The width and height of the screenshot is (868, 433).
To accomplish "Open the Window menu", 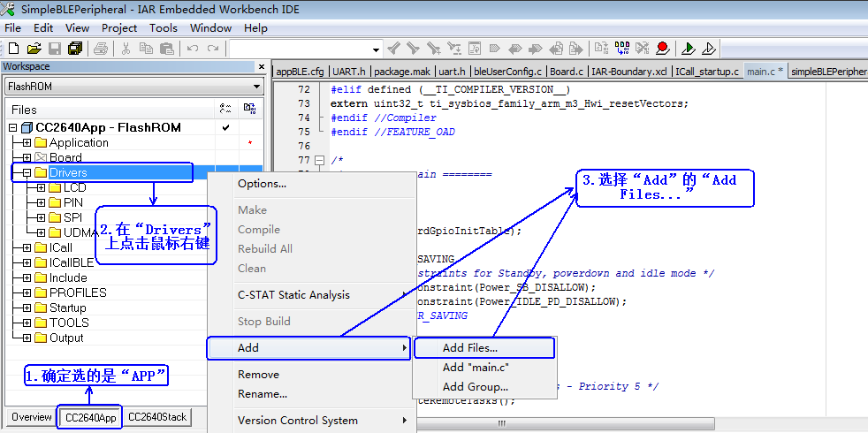I will tap(210, 27).
